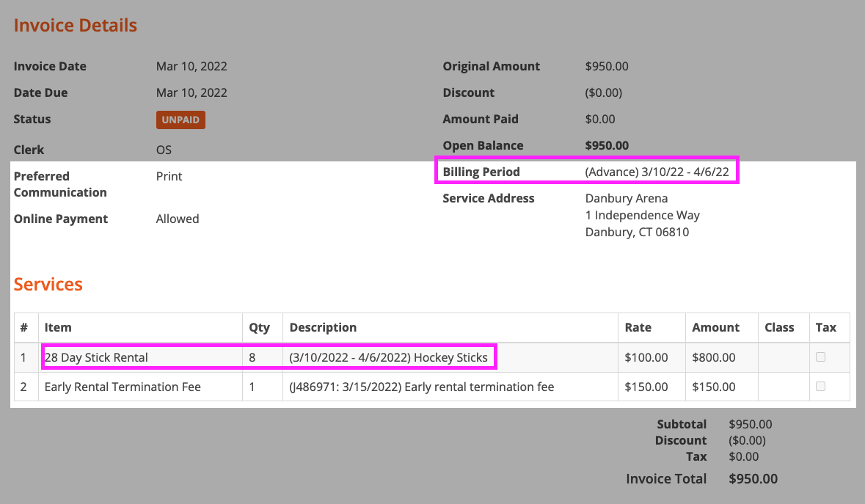Click the Description column header
Viewport: 865px width, 504px height.
(x=323, y=327)
